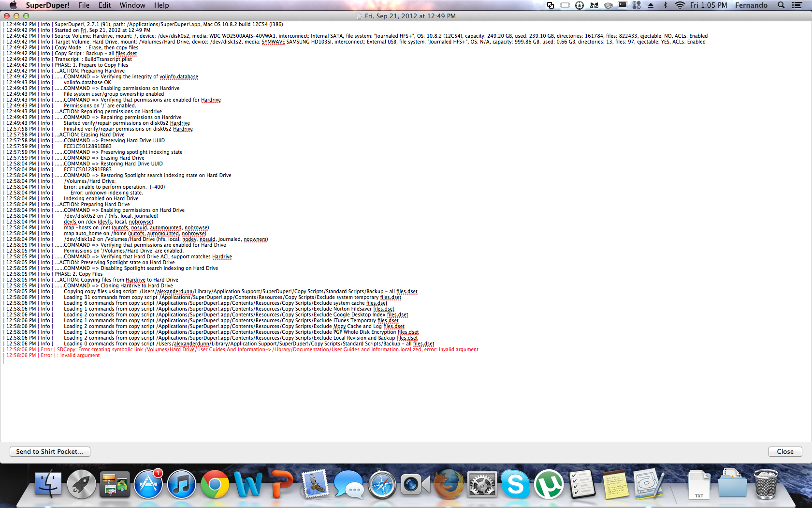The height and width of the screenshot is (508, 812).
Task: Launch Safari compass icon
Action: 382,484
